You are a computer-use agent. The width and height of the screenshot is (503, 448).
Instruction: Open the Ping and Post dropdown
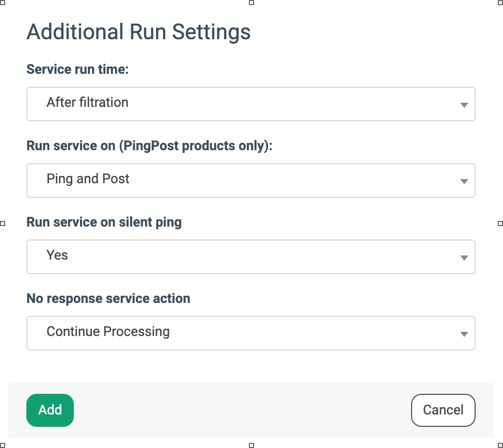[250, 180]
